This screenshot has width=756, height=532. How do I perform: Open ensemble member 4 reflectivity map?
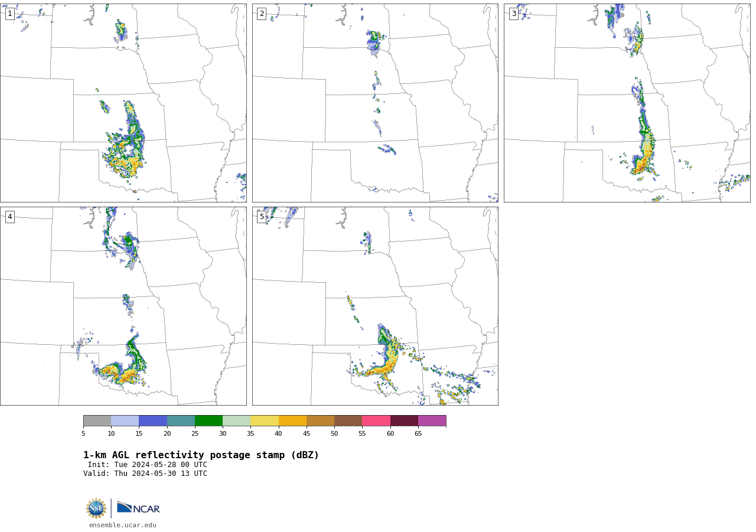[123, 306]
